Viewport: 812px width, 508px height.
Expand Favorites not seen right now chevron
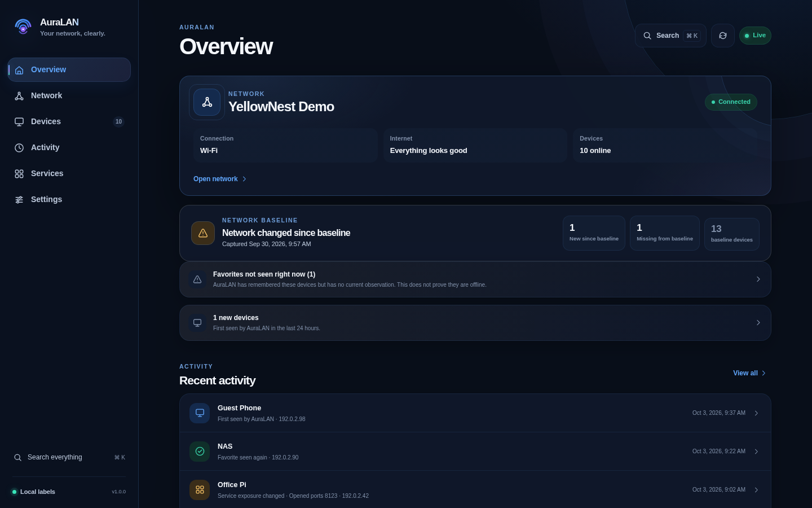[758, 279]
